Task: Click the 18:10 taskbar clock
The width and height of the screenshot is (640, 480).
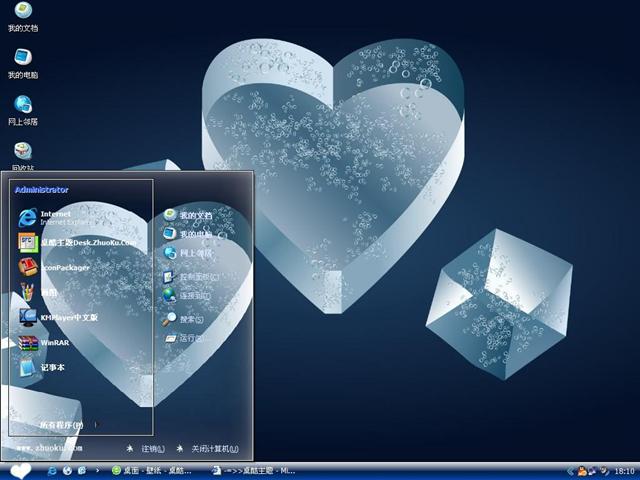Action: 624,471
